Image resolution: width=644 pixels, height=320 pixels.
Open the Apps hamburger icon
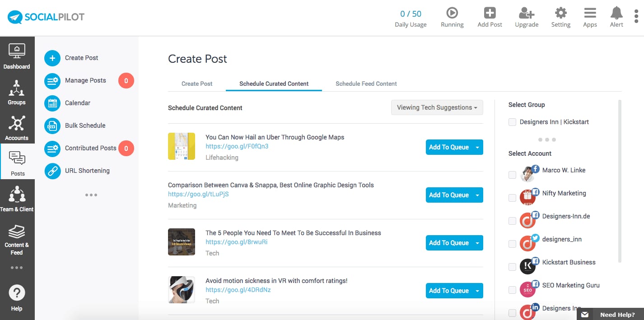pyautogui.click(x=590, y=13)
